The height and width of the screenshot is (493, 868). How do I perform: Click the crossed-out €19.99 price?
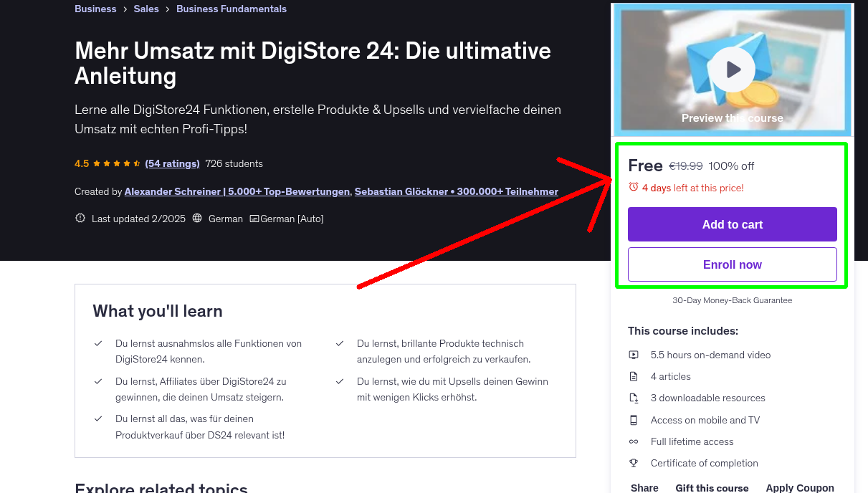tap(686, 166)
